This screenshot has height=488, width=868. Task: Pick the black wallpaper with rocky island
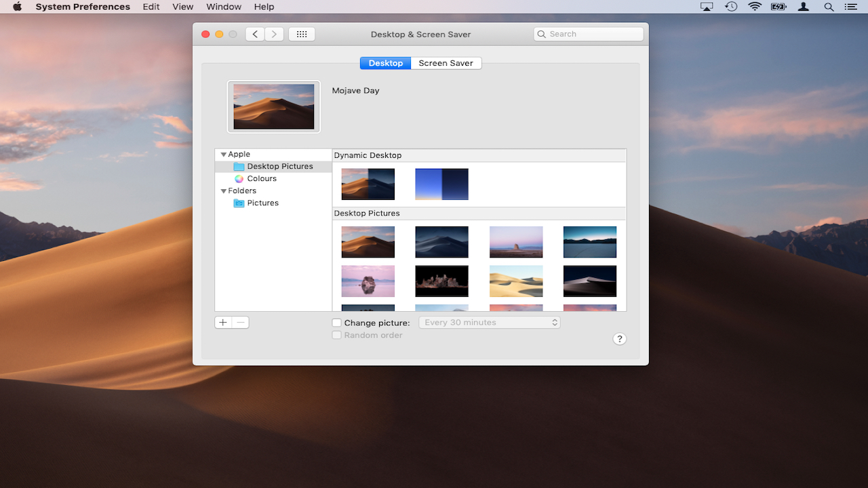tap(441, 281)
